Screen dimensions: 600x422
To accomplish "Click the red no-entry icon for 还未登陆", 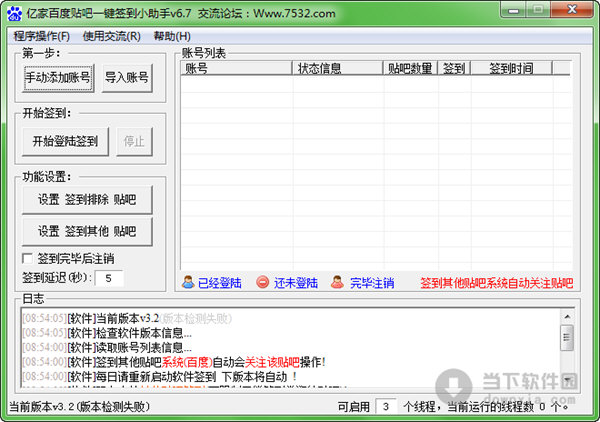I will pyautogui.click(x=262, y=282).
